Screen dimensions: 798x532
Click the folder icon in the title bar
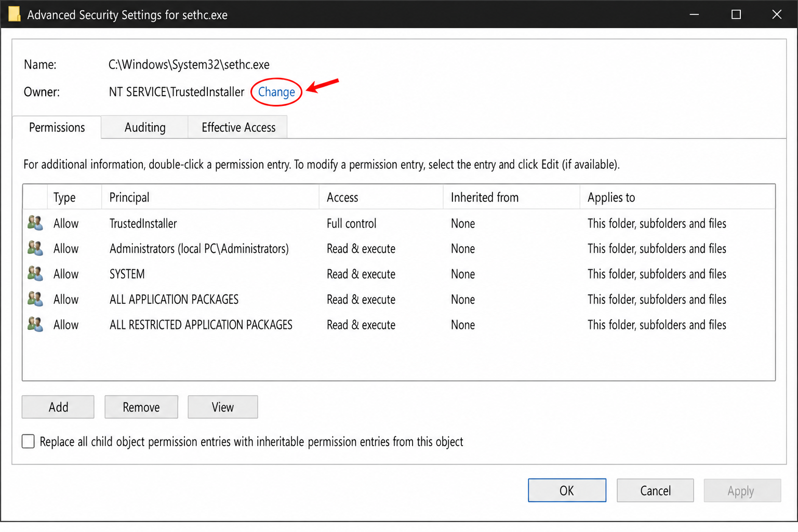pos(14,14)
